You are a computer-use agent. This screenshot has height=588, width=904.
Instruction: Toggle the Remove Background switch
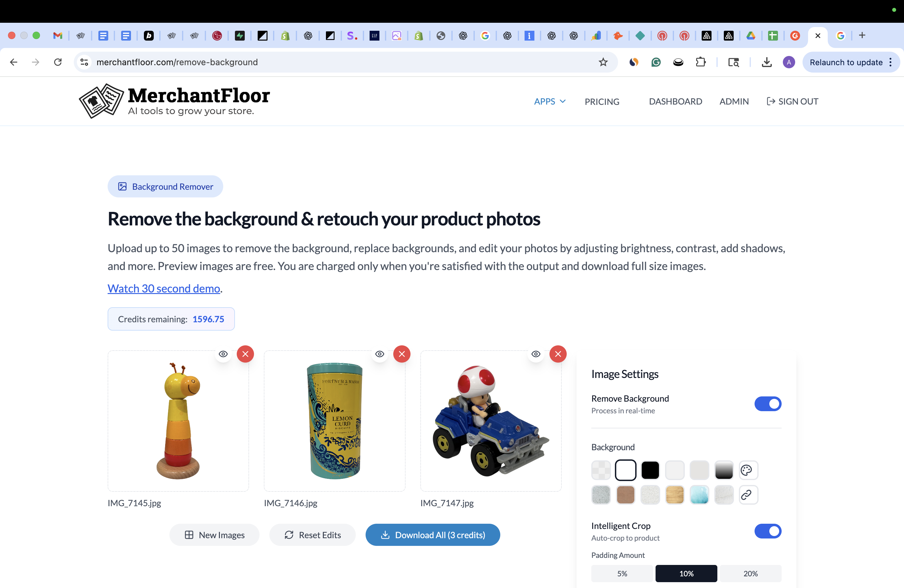(768, 404)
